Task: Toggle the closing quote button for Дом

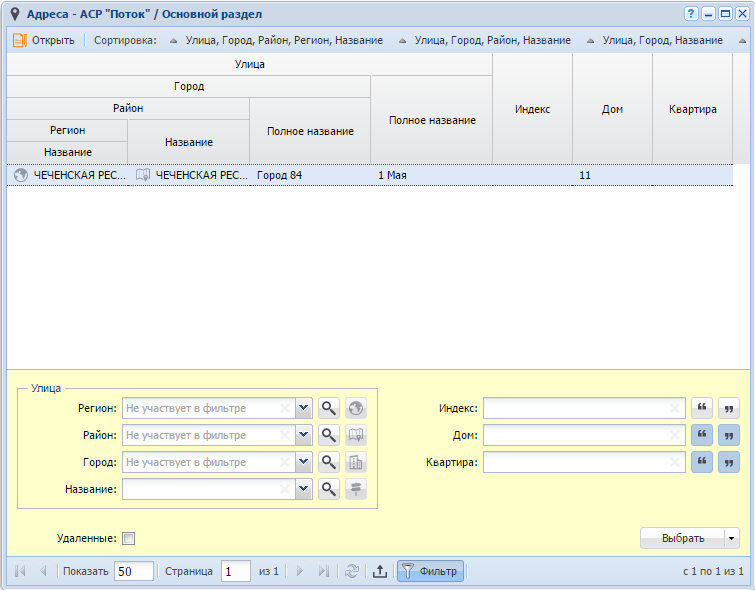Action: (x=729, y=435)
